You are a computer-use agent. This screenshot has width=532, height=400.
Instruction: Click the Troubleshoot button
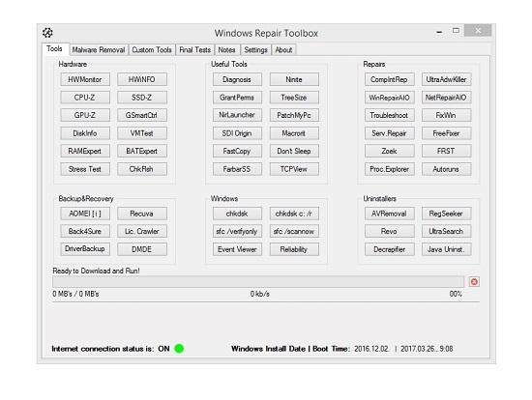[390, 115]
